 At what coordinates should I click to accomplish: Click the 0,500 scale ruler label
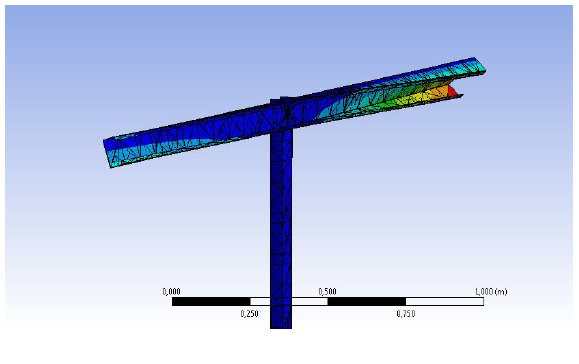(x=328, y=292)
